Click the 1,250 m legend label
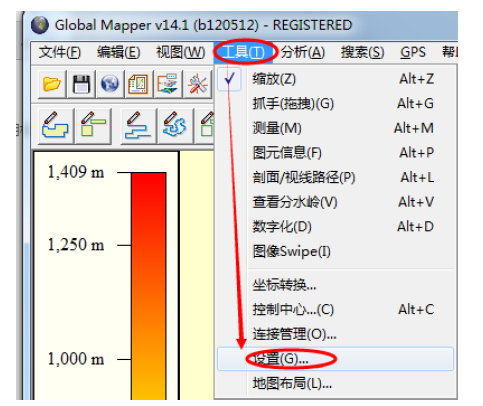The image size is (483, 406). (76, 245)
